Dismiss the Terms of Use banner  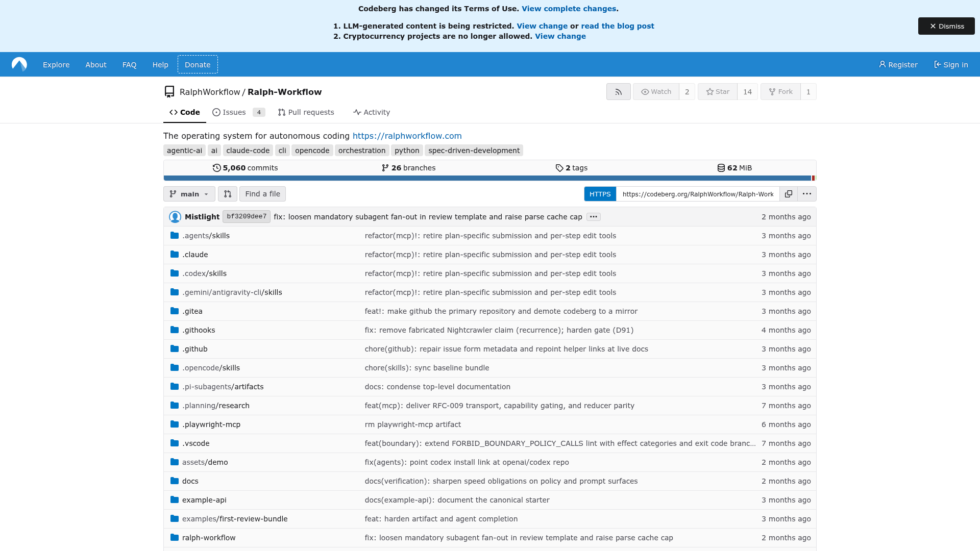tap(946, 26)
